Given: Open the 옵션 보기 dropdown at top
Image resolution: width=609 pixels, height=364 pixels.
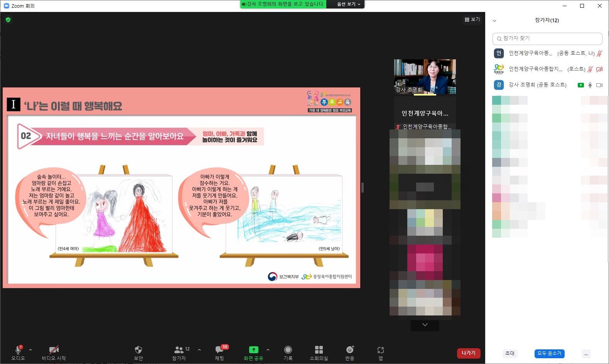Looking at the screenshot, I should click(x=348, y=4).
